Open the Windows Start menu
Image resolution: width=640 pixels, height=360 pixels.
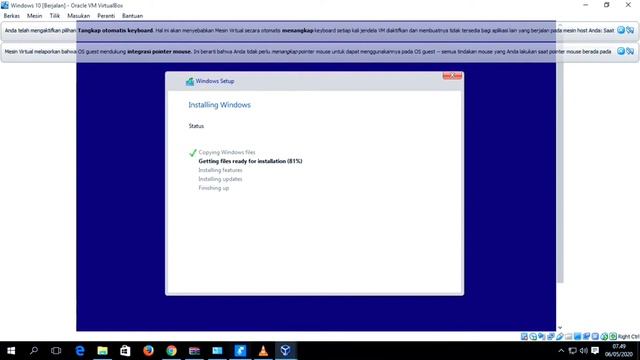point(11,351)
